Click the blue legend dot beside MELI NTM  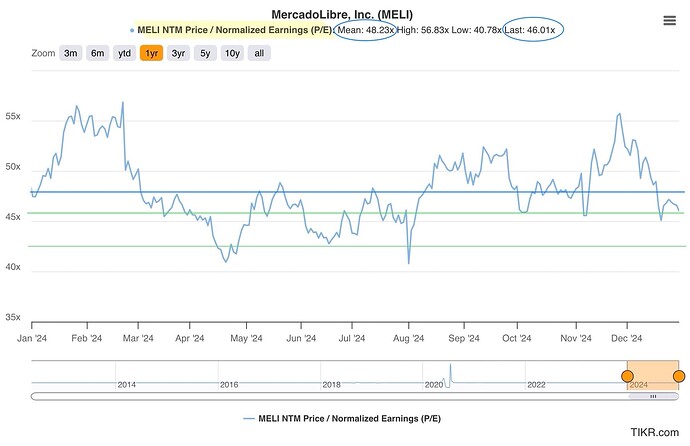click(x=133, y=30)
